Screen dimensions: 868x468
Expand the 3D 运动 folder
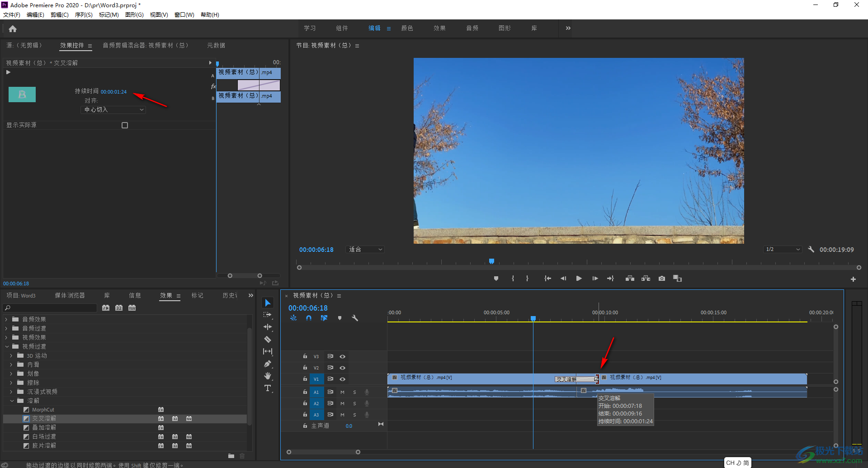click(11, 355)
